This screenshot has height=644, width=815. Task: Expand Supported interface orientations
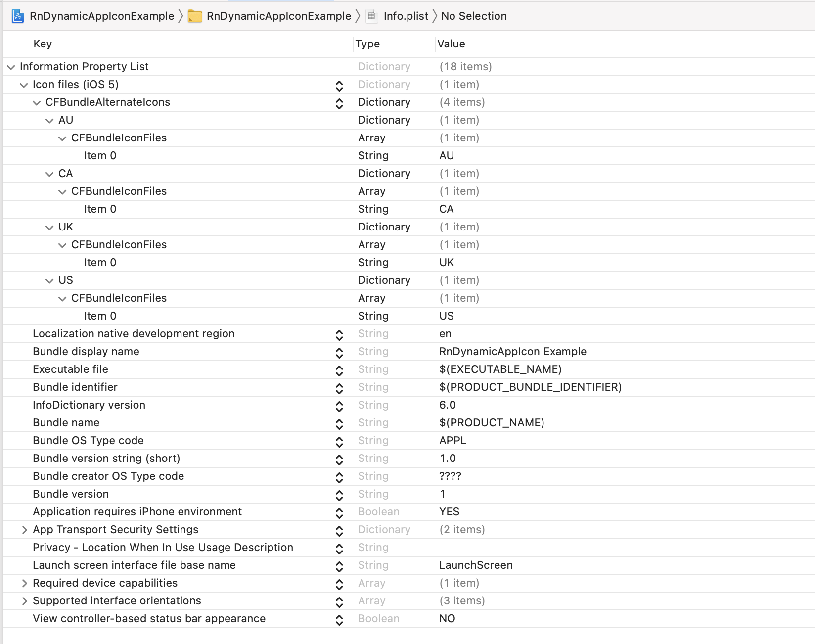(24, 601)
